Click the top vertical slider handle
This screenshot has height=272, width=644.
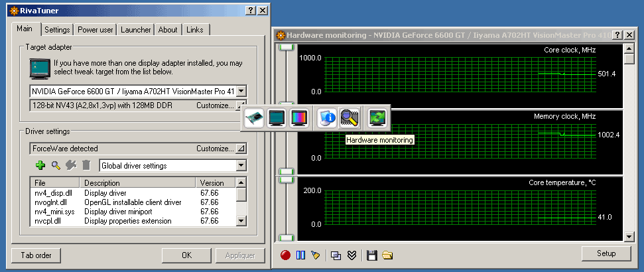[287, 47]
